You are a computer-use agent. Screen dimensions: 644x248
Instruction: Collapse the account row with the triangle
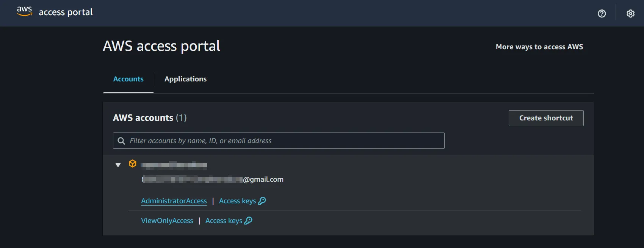click(x=118, y=165)
